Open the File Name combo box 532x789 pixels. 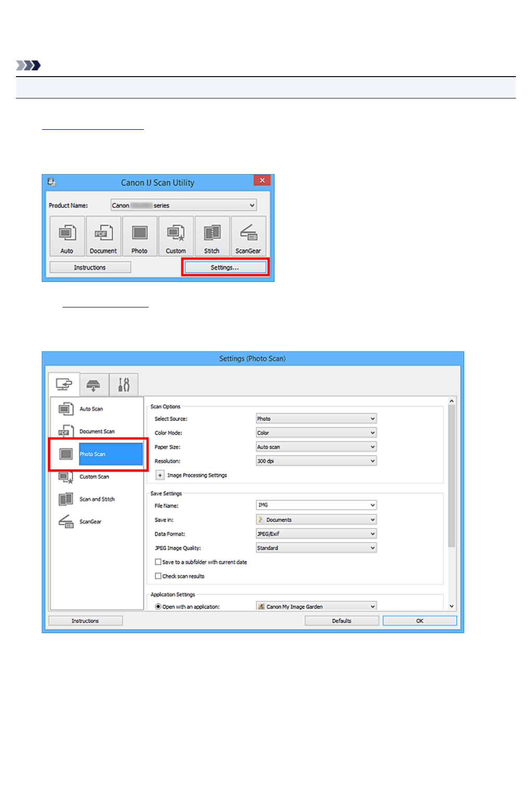pos(316,505)
